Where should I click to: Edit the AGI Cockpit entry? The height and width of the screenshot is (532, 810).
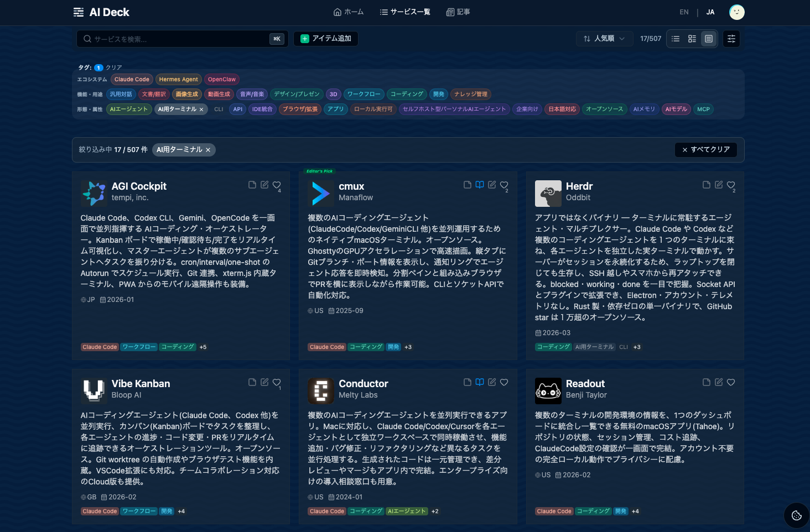(264, 185)
